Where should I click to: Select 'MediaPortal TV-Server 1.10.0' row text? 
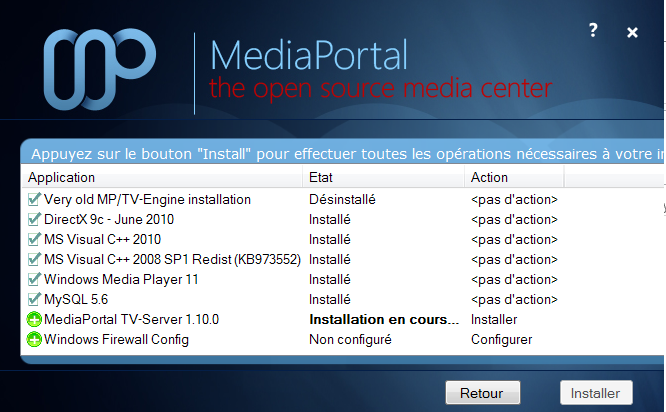[x=132, y=319]
